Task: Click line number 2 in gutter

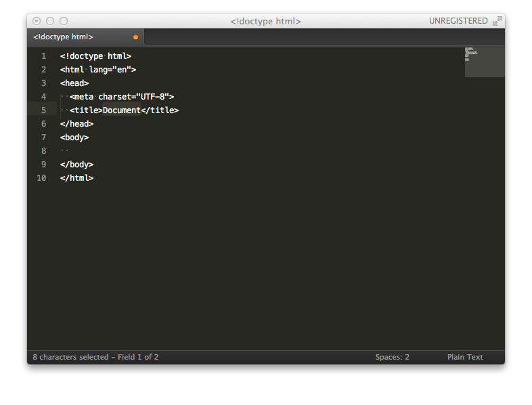Action: point(43,70)
